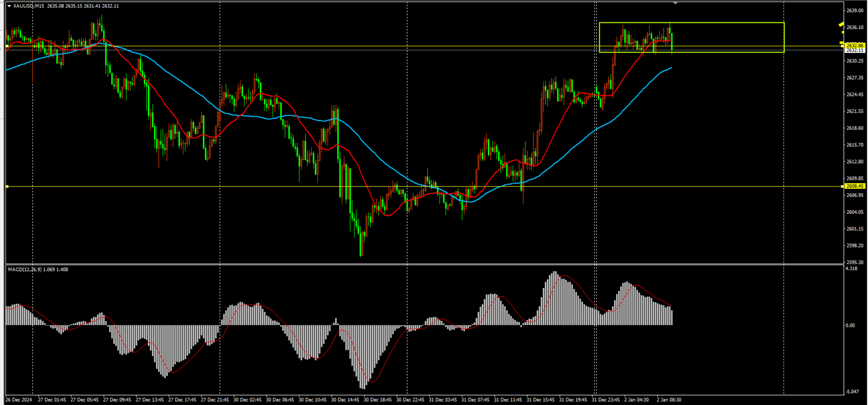Select the yellow 2632.86 price line label
The width and height of the screenshot is (868, 405).
coord(855,46)
